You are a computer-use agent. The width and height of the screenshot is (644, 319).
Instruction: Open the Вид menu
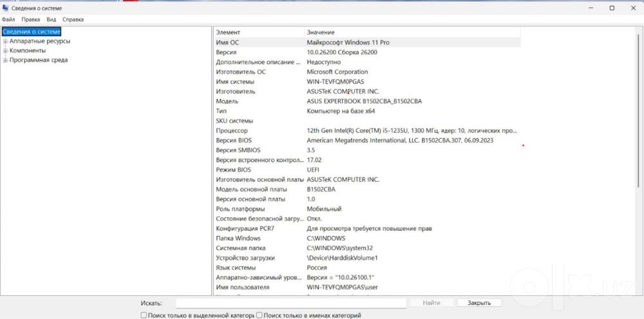(x=52, y=19)
